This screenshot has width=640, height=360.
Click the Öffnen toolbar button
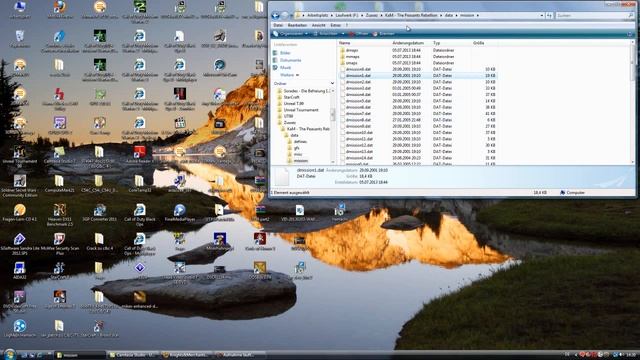[359, 34]
